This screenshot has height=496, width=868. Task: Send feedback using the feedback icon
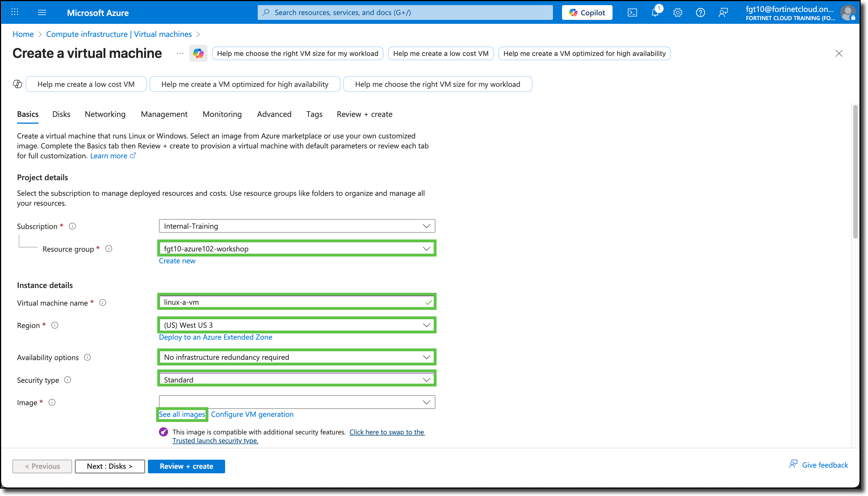[723, 12]
